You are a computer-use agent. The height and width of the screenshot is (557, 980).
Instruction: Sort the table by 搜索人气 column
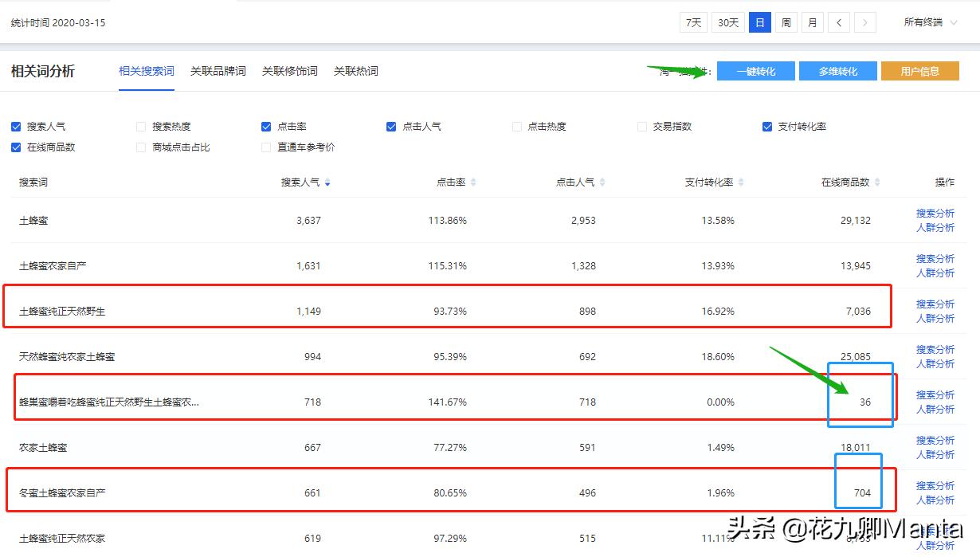[327, 182]
